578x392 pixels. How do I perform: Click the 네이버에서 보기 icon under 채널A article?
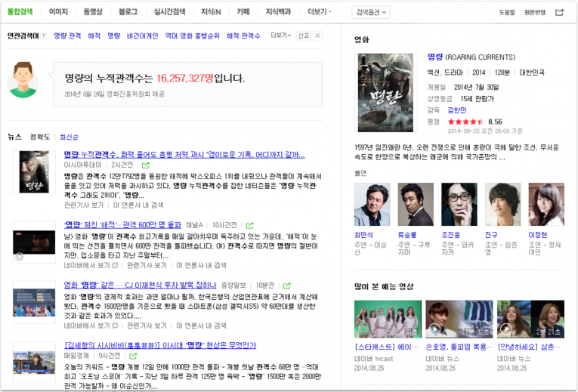[115, 265]
